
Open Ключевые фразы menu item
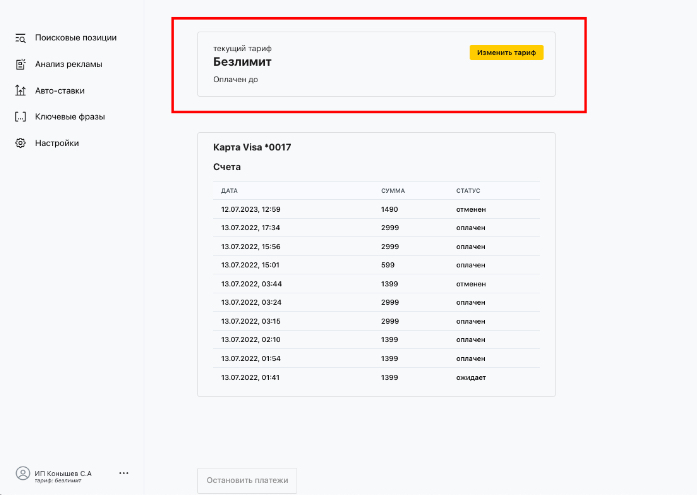point(70,117)
